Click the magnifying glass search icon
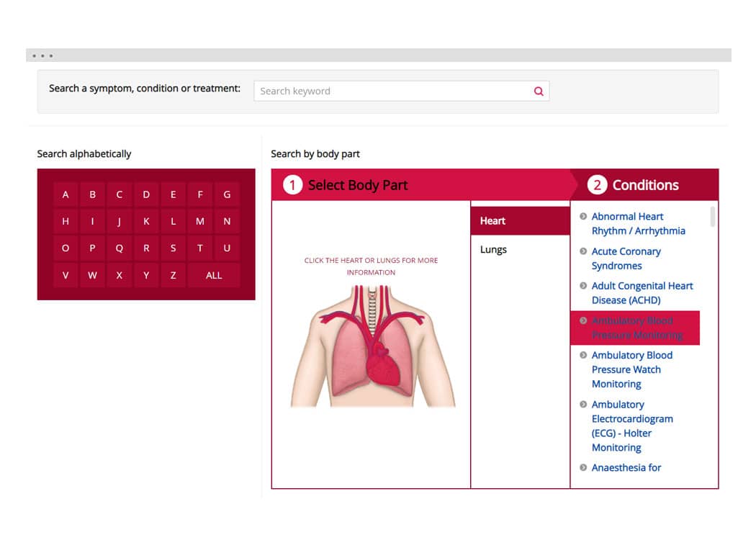Viewport: 756px width, 540px height. point(539,91)
